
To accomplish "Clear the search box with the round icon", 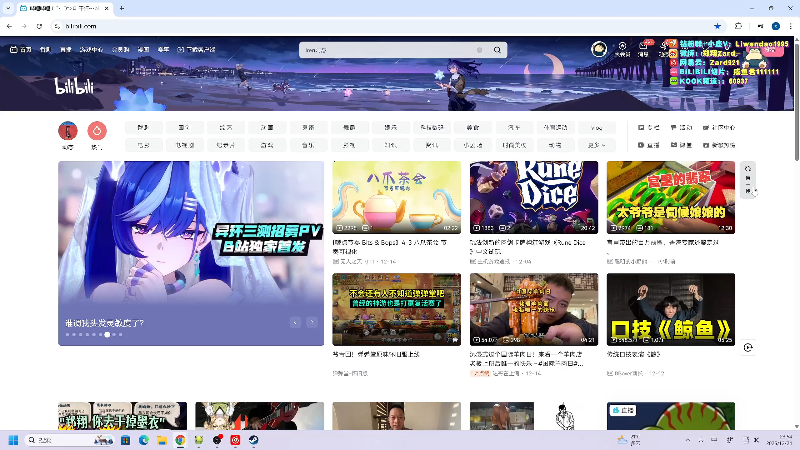I will click(479, 50).
